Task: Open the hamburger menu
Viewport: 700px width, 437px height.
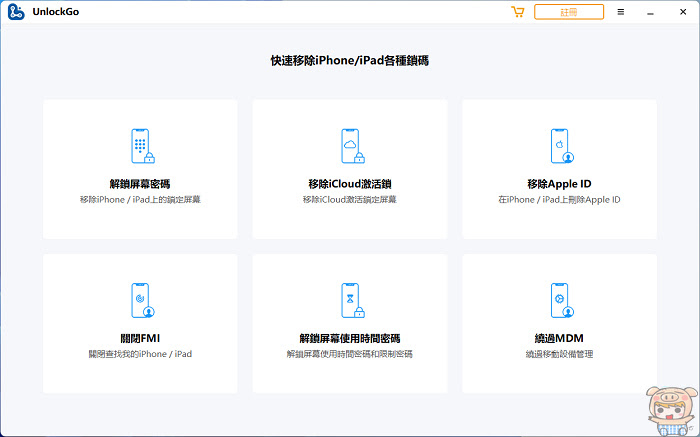Action: (621, 12)
